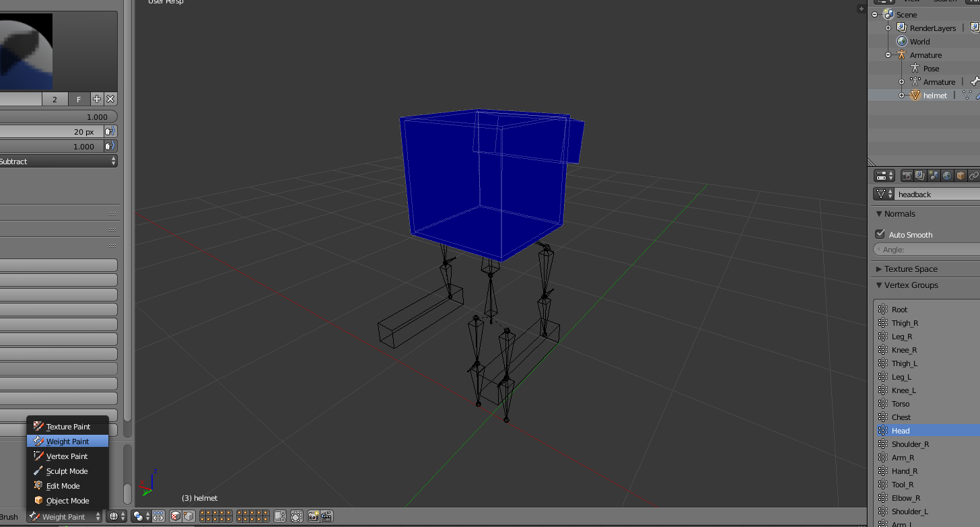Toggle the render border selection icon

[296, 516]
